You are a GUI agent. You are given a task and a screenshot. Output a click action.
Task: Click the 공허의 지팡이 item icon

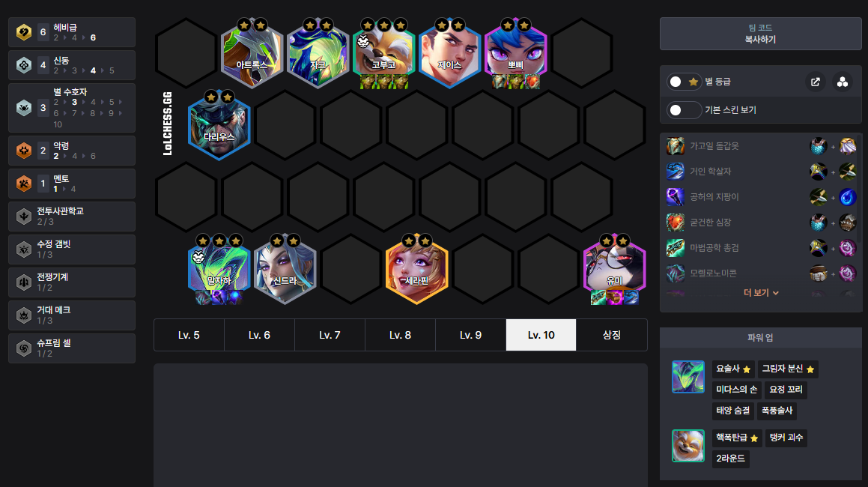click(x=676, y=197)
